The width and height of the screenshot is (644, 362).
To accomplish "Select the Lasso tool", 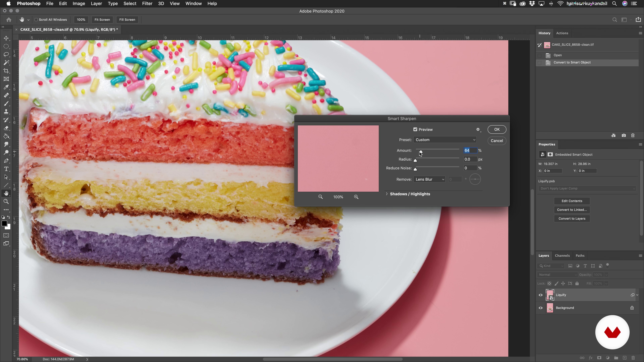I will click(6, 54).
